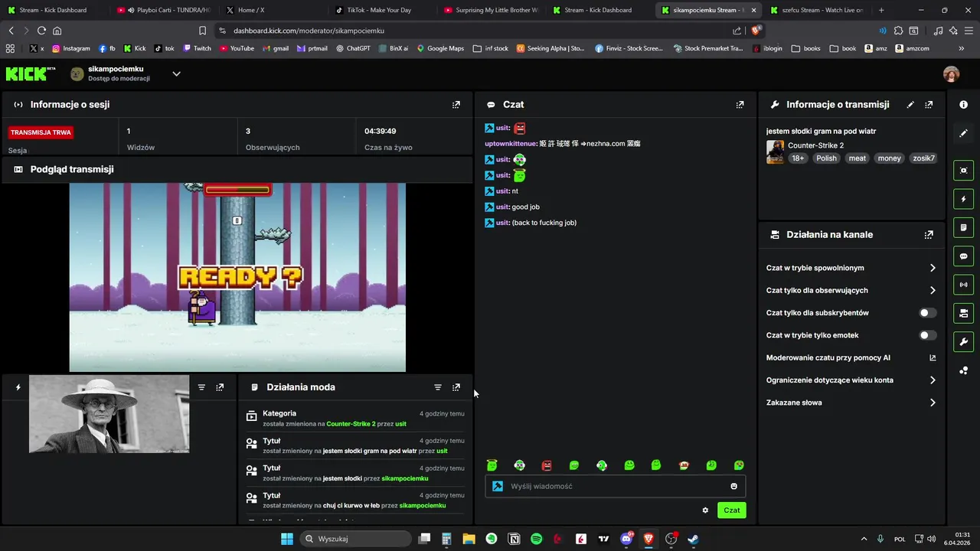
Task: Toggle Czat tylko dla subskrybentów switch
Action: click(x=927, y=313)
